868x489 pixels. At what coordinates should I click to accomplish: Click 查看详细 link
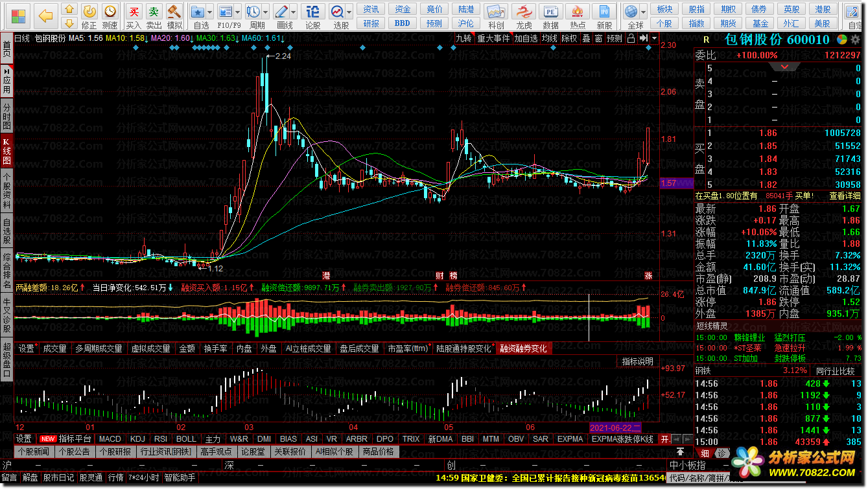[845, 195]
